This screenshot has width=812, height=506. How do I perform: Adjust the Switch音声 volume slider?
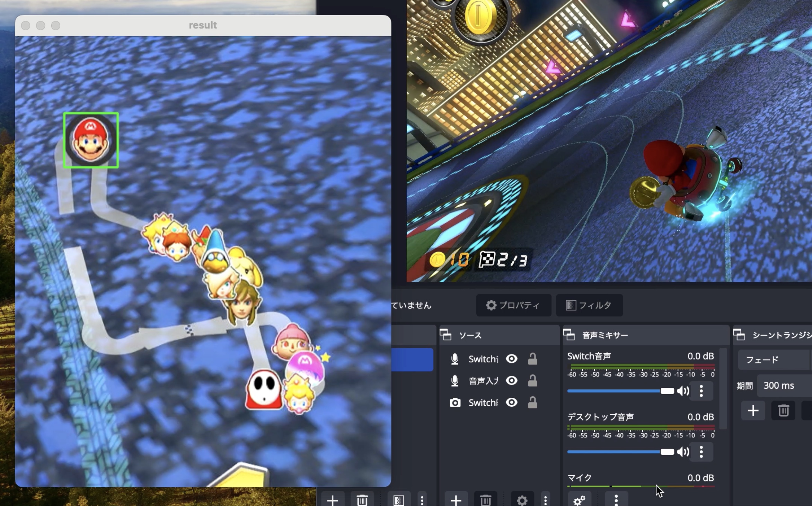click(x=667, y=391)
